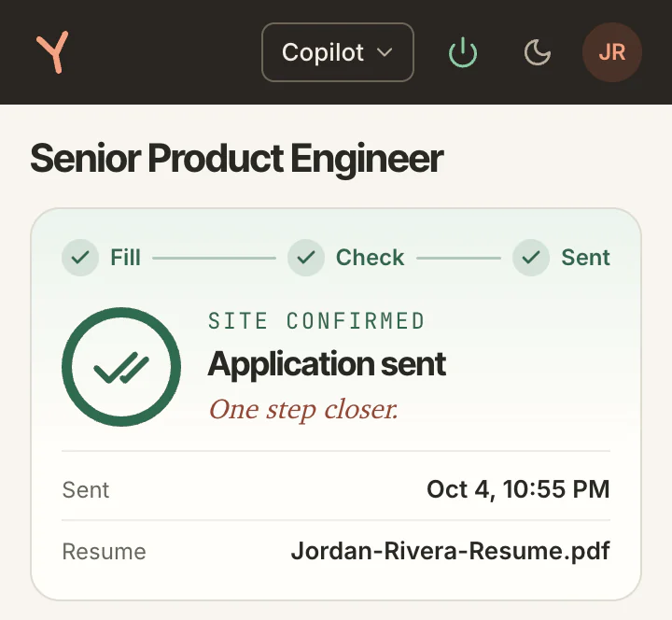
Task: Click the 'One step closer.' tagline
Action: click(303, 409)
